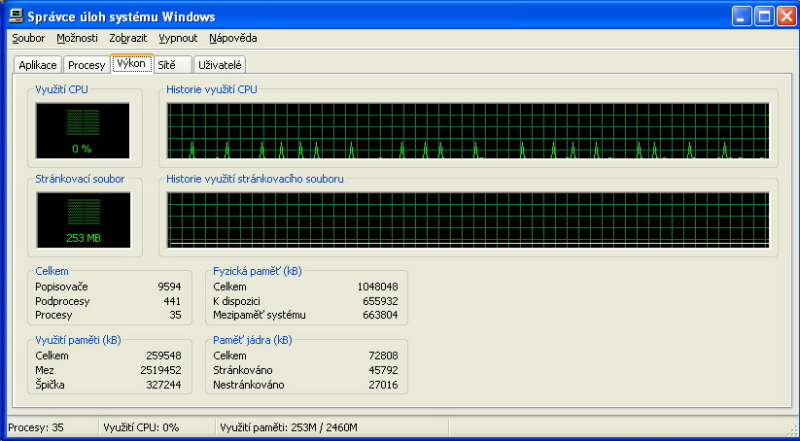Screen dimensions: 800x441
Task: Select the Výkon tab
Action: (x=132, y=64)
